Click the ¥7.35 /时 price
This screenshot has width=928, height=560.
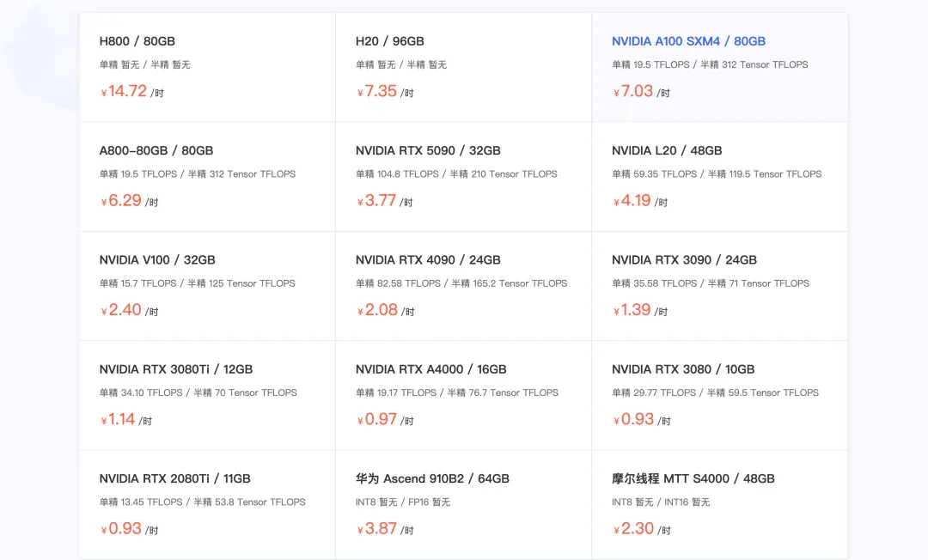pos(385,92)
